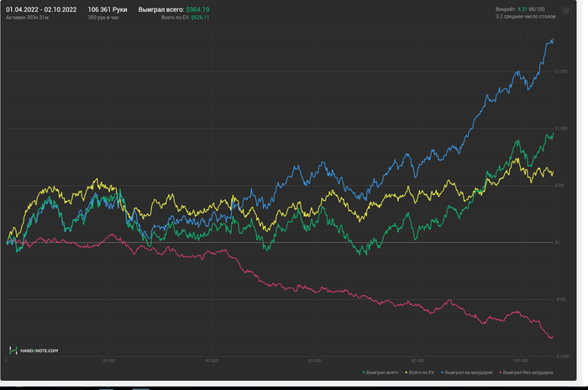Viewport: 588px width, 390px height.
Task: Click the -$1,000 y-axis label
Action: pos(562,356)
